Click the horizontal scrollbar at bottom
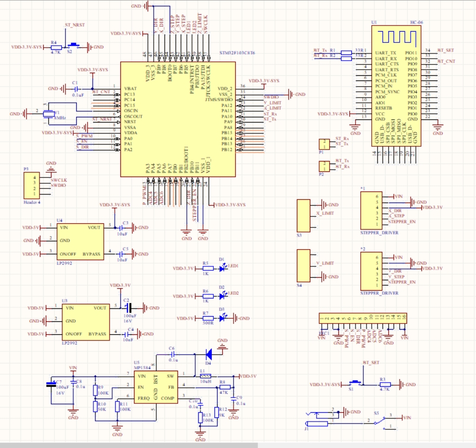Image resolution: width=476 pixels, height=448 pixels. tap(129, 445)
